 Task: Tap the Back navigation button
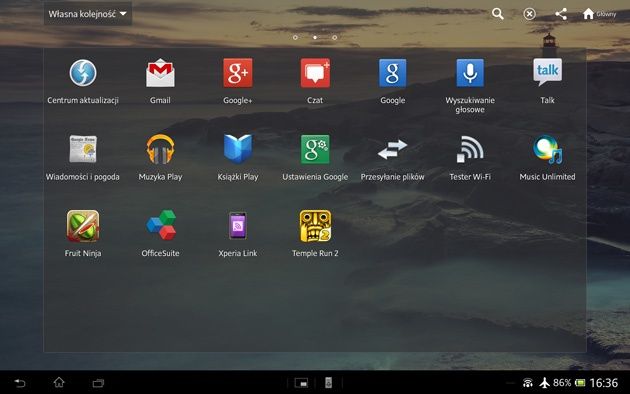[x=20, y=383]
